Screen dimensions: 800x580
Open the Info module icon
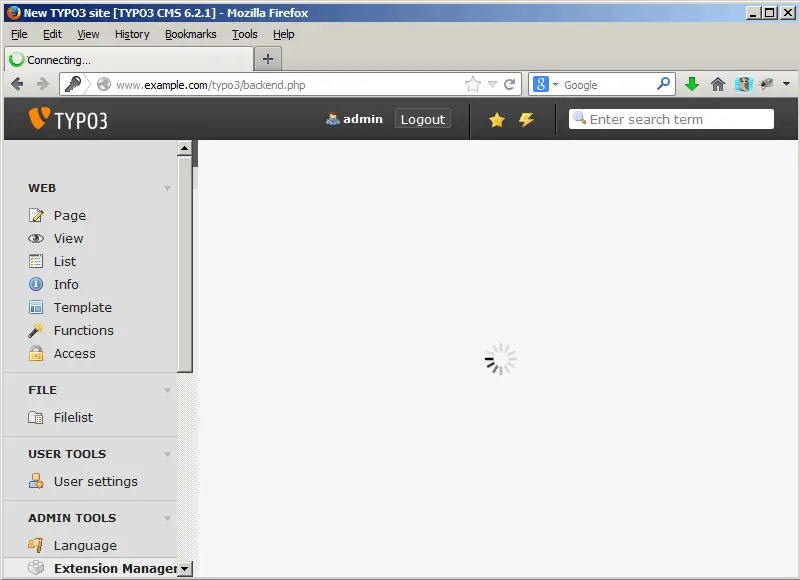36,284
